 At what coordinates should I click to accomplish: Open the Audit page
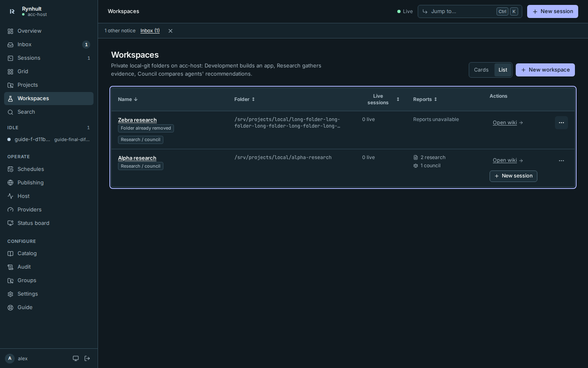[x=49, y=267]
